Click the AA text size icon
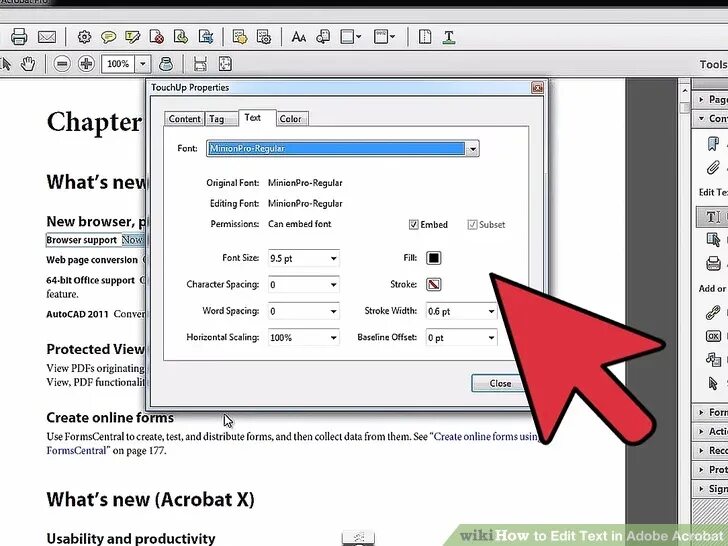This screenshot has width=728, height=546. tap(299, 37)
